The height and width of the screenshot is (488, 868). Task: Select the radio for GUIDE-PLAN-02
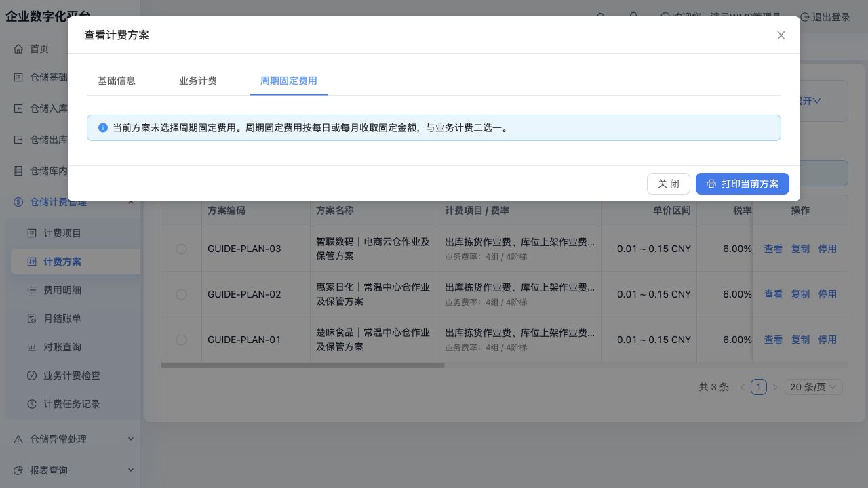tap(181, 294)
